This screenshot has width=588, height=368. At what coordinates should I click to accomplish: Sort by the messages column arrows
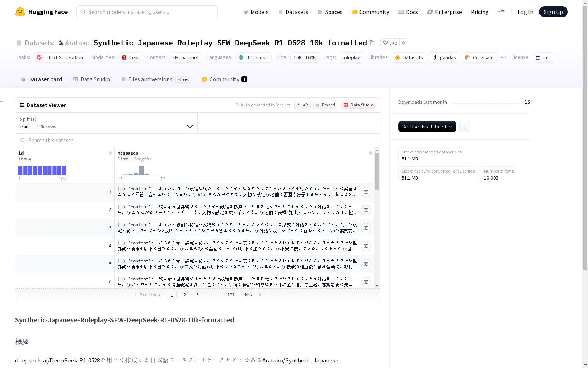pyautogui.click(x=370, y=153)
